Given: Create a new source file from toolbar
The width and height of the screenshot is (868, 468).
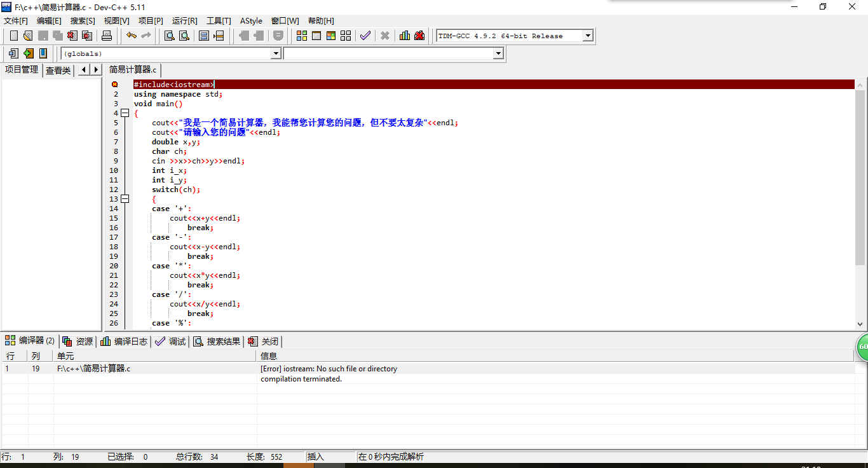Looking at the screenshot, I should [x=13, y=36].
